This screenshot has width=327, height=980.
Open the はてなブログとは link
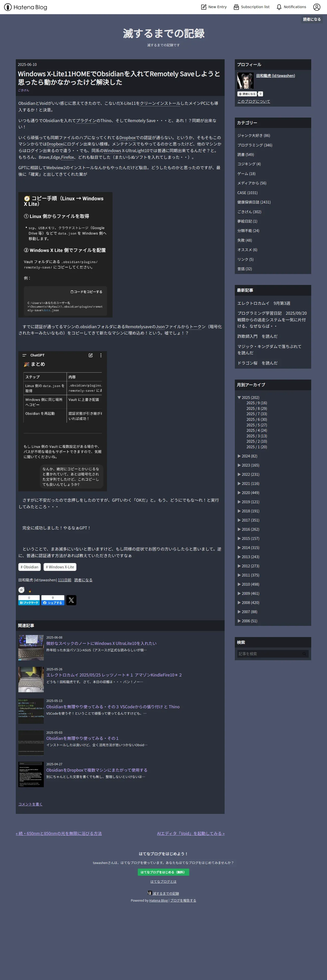pos(163,882)
